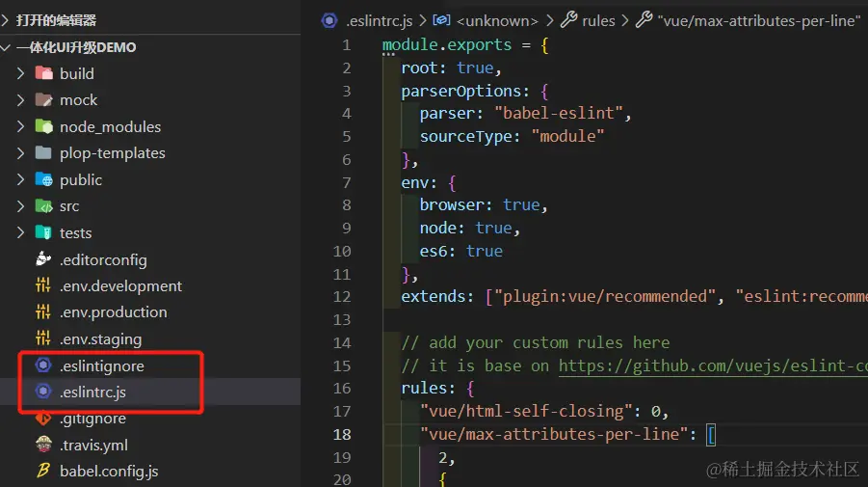
Task: Open the .env.development file
Action: click(120, 285)
